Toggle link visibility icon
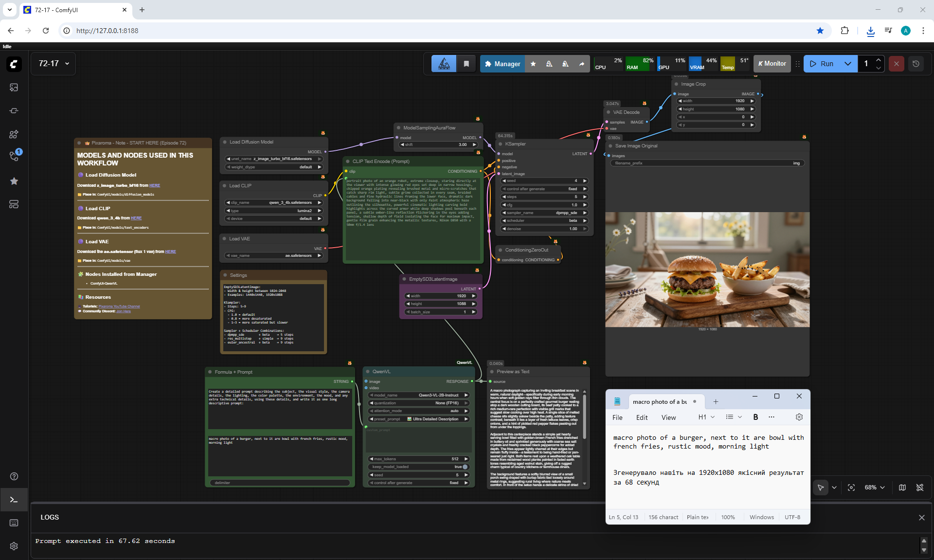Image resolution: width=934 pixels, height=560 pixels. 920,488
